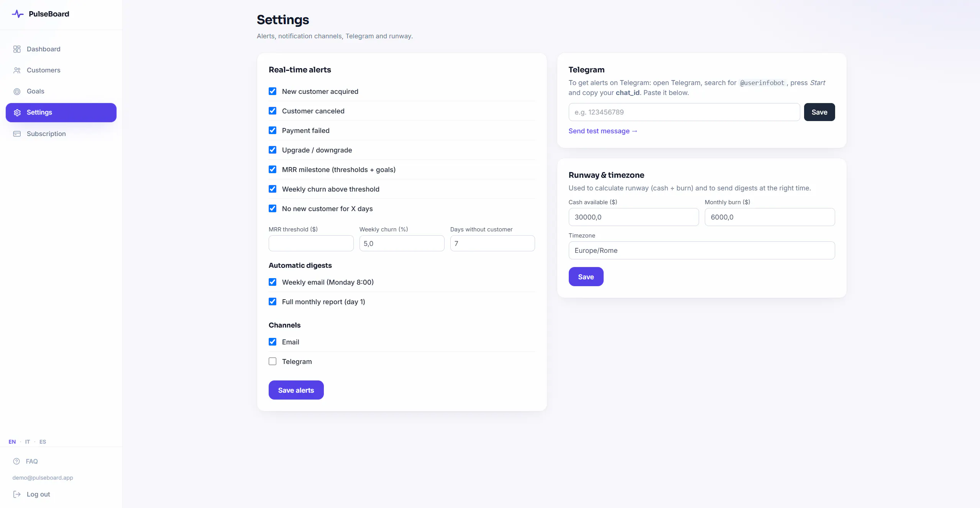
Task: Toggle Weekly churn above threshold checkbox
Action: tap(272, 189)
